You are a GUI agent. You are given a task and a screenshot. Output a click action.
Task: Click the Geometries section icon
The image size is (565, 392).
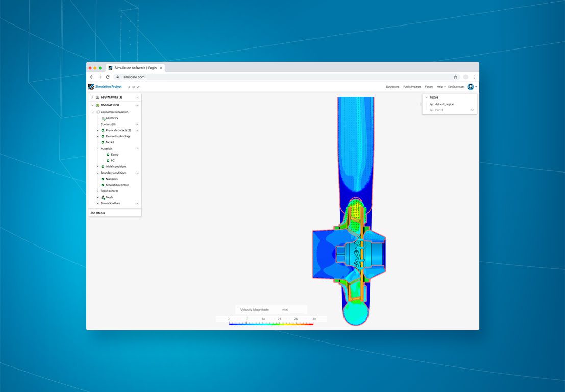97,97
